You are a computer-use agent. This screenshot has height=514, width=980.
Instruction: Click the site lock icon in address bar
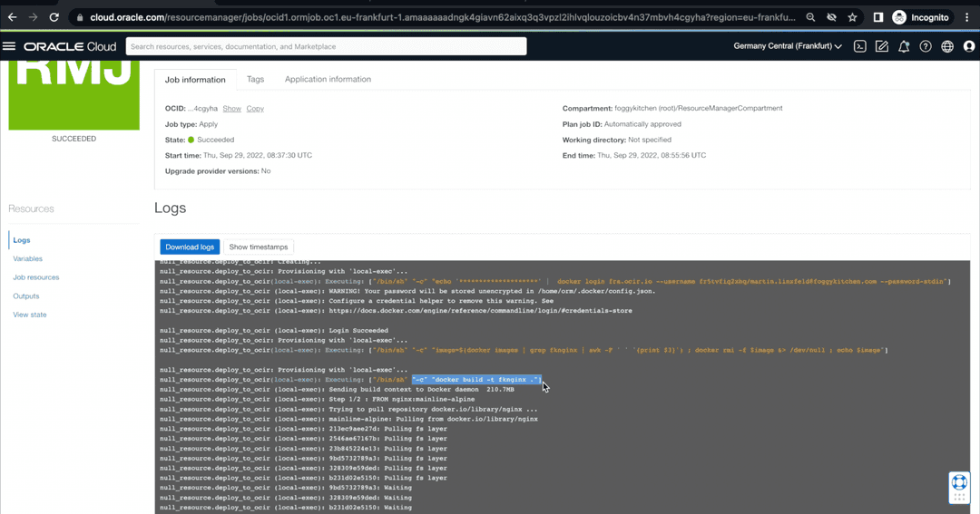[79, 17]
